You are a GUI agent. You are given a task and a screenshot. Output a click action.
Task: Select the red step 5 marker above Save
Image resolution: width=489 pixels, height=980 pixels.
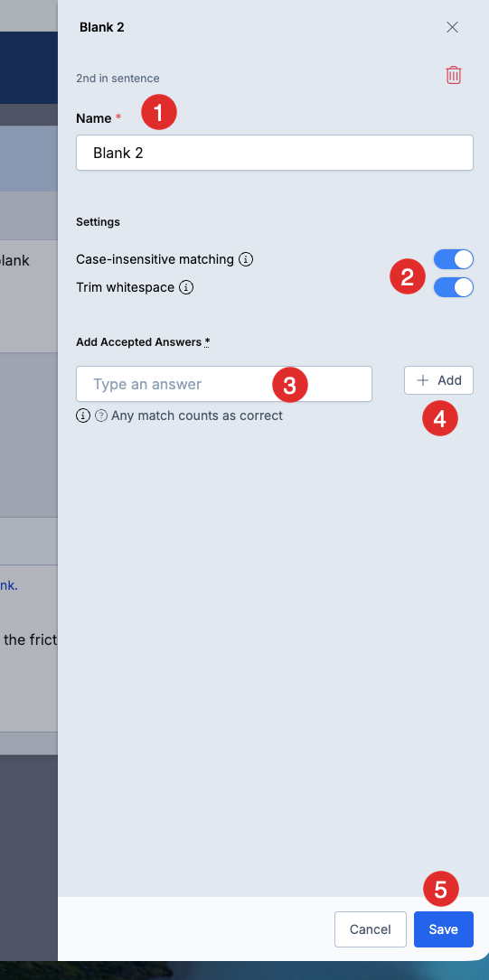[441, 889]
